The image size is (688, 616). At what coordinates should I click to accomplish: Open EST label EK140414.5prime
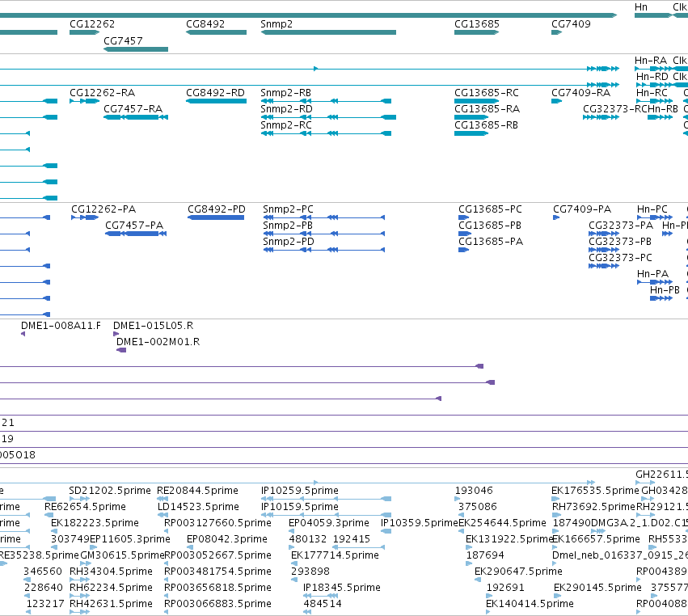pos(530,604)
